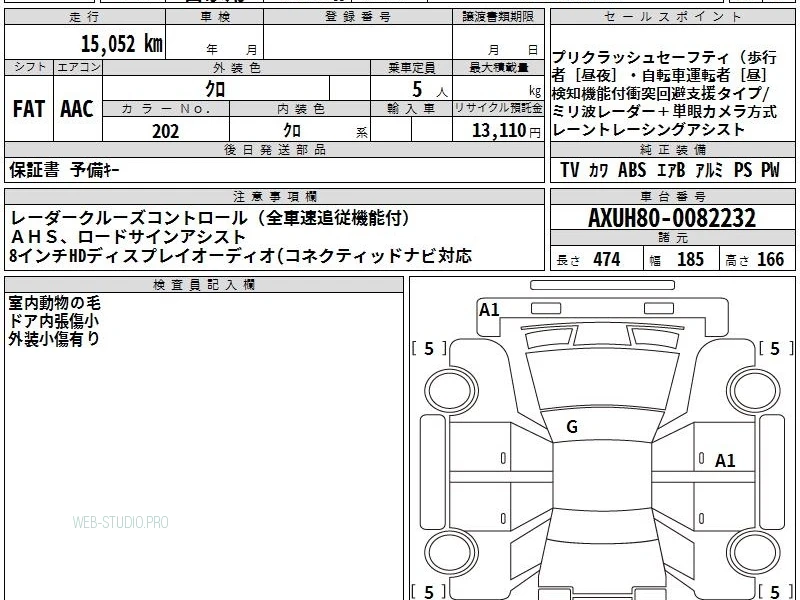Select color number 202
Image resolution: width=800 pixels, height=600 pixels.
click(x=166, y=131)
